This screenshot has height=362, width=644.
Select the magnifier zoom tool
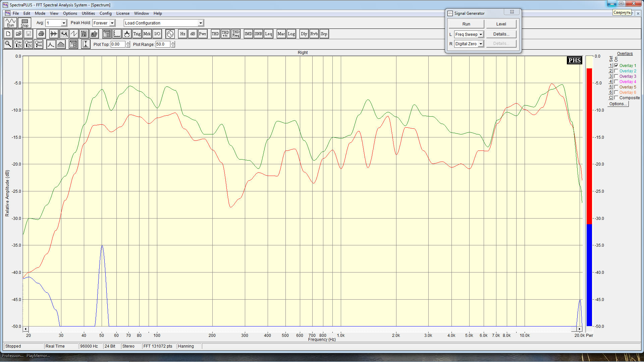pyautogui.click(x=8, y=44)
